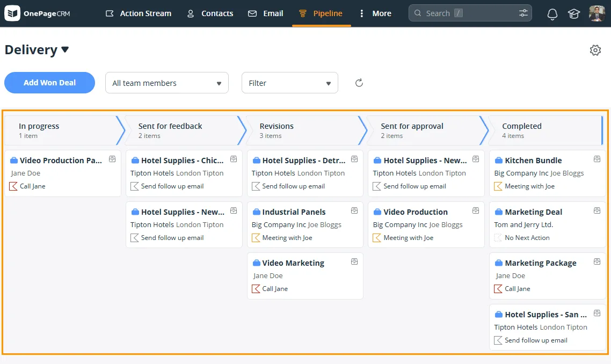This screenshot has width=611, height=364.
Task: Open Hotel Supplies - Detr... deal
Action: tap(303, 161)
